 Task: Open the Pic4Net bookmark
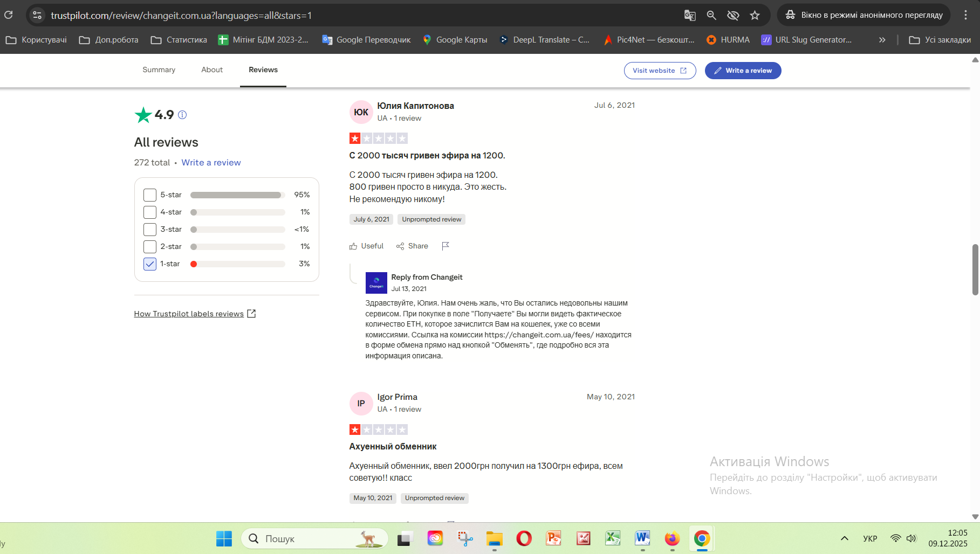(649, 40)
